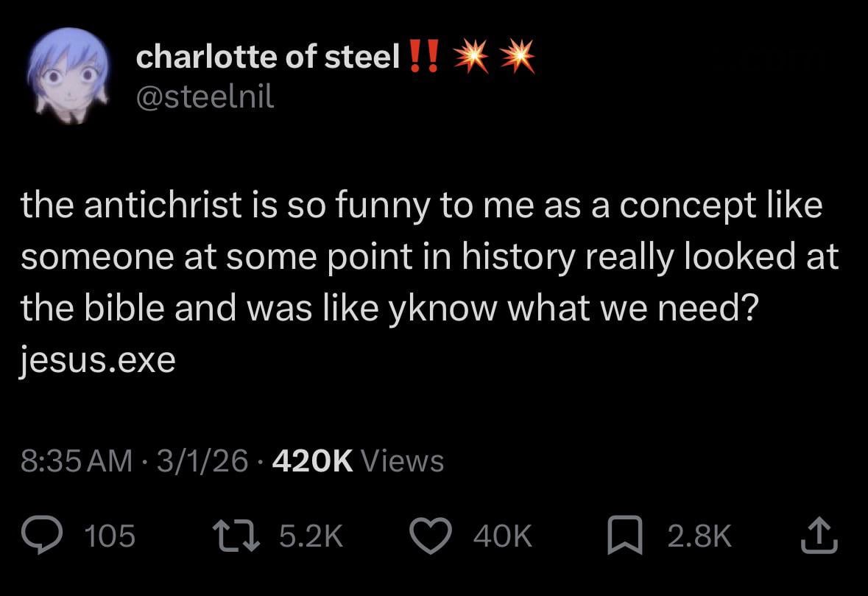Open the @steelnil handle link

205,97
